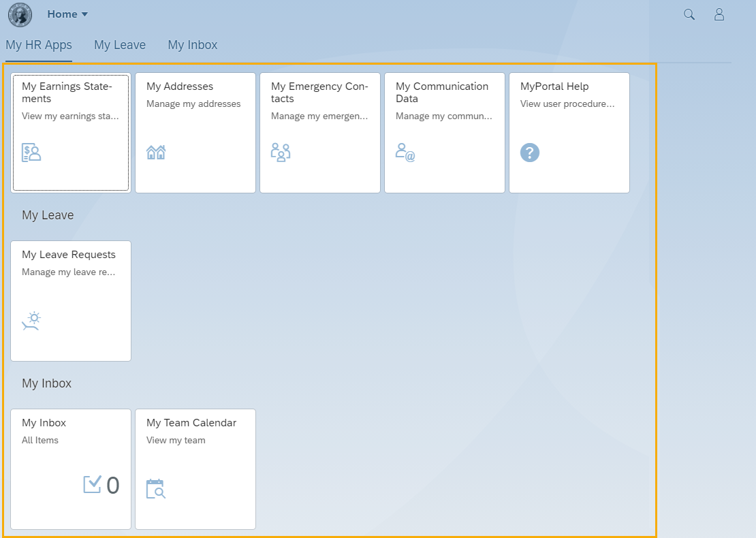The image size is (756, 538).
Task: Open the My Leave Requests tile title
Action: pos(69,255)
